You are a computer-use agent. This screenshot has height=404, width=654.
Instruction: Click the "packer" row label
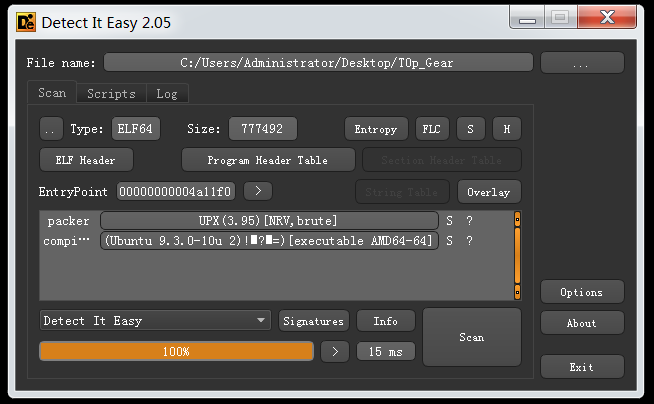68,221
